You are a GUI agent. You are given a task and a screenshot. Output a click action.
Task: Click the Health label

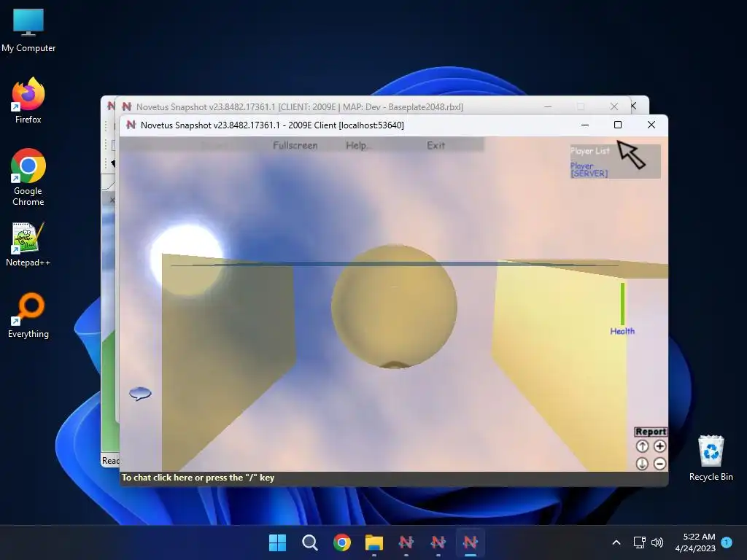click(x=622, y=331)
